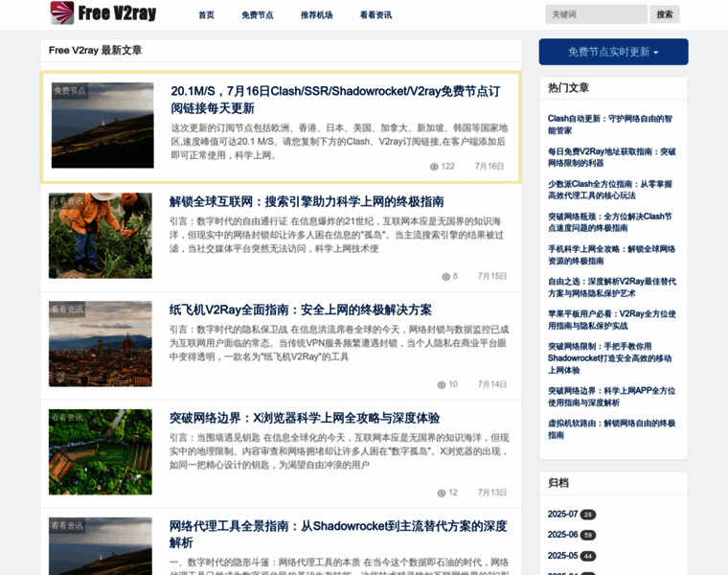Open hot article 突破网络限制 Shadowrocket
The image size is (728, 575).
tap(609, 358)
